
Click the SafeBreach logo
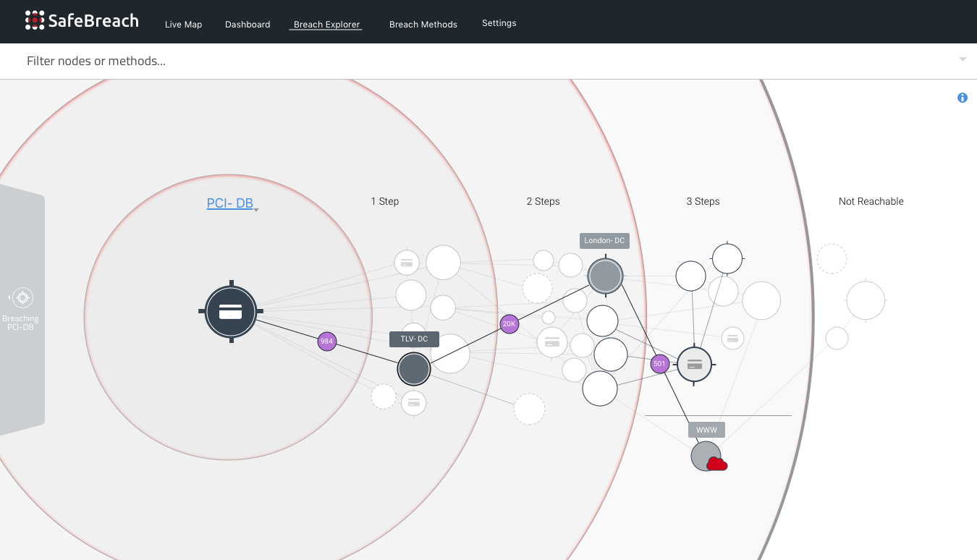[81, 20]
